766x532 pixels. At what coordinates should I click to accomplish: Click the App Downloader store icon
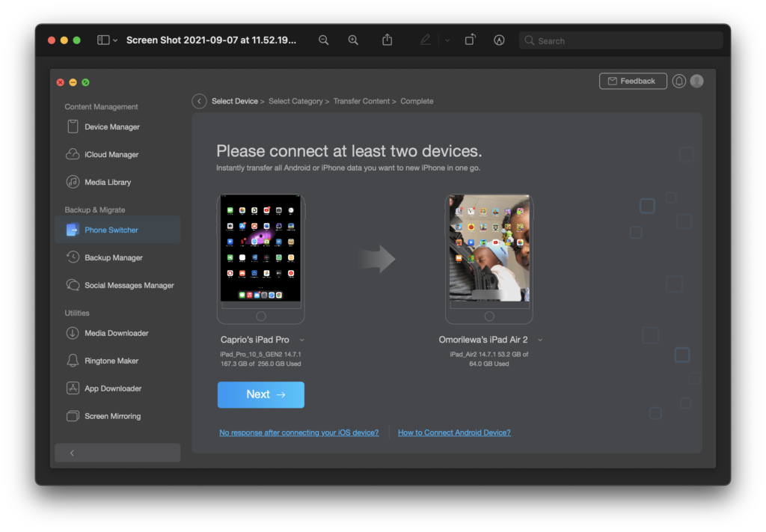(x=73, y=388)
